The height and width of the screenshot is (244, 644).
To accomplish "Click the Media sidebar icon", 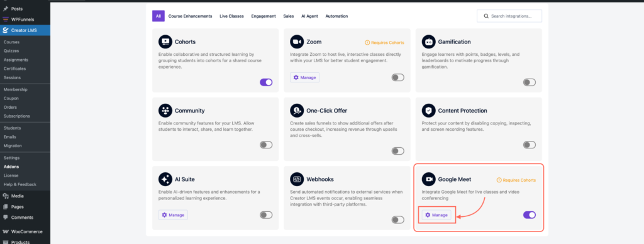I will 5,196.
